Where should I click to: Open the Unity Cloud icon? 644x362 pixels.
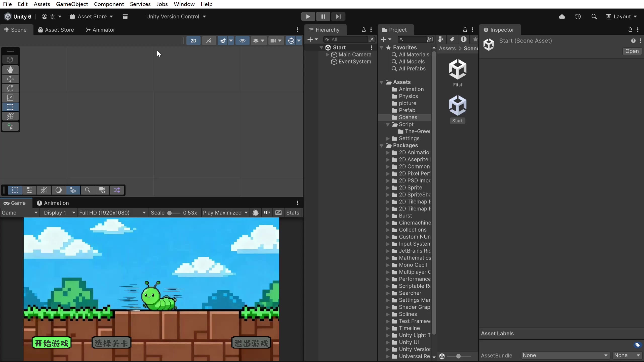pyautogui.click(x=562, y=17)
